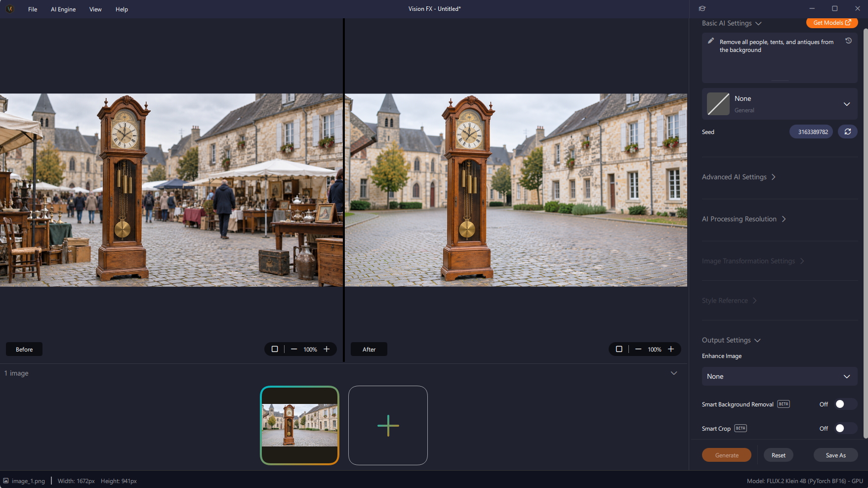Screen dimensions: 868x488
Task: Collapse the image tray chevron
Action: (x=674, y=373)
